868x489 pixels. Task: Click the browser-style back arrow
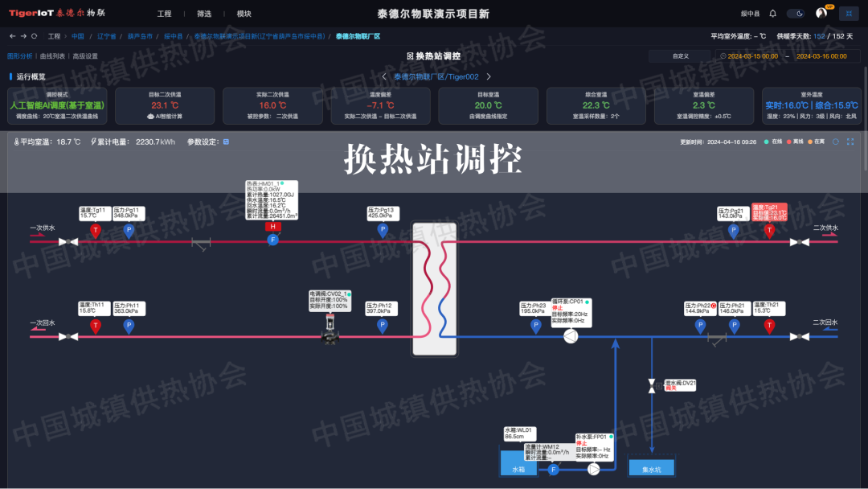12,36
